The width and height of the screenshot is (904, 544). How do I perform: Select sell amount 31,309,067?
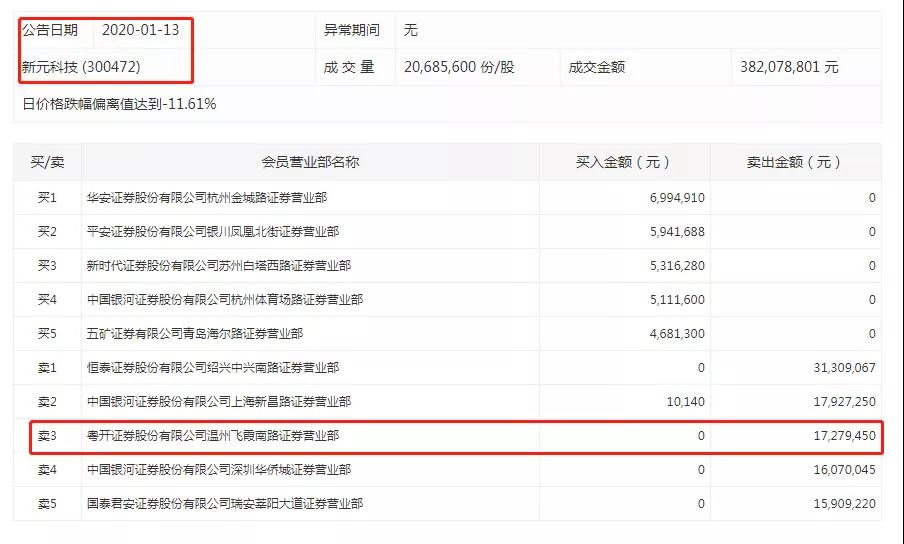[845, 368]
